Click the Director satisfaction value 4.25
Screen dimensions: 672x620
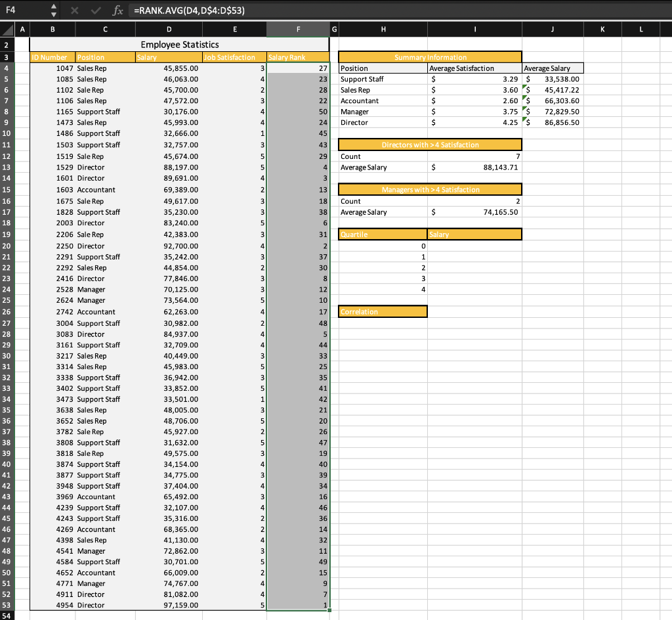coord(475,123)
